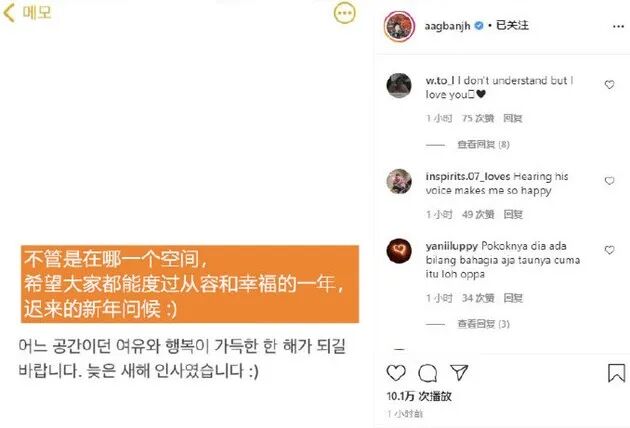Image resolution: width=630 pixels, height=428 pixels.
Task: Expand the 3 replies under yaniiluppy
Action: click(483, 324)
